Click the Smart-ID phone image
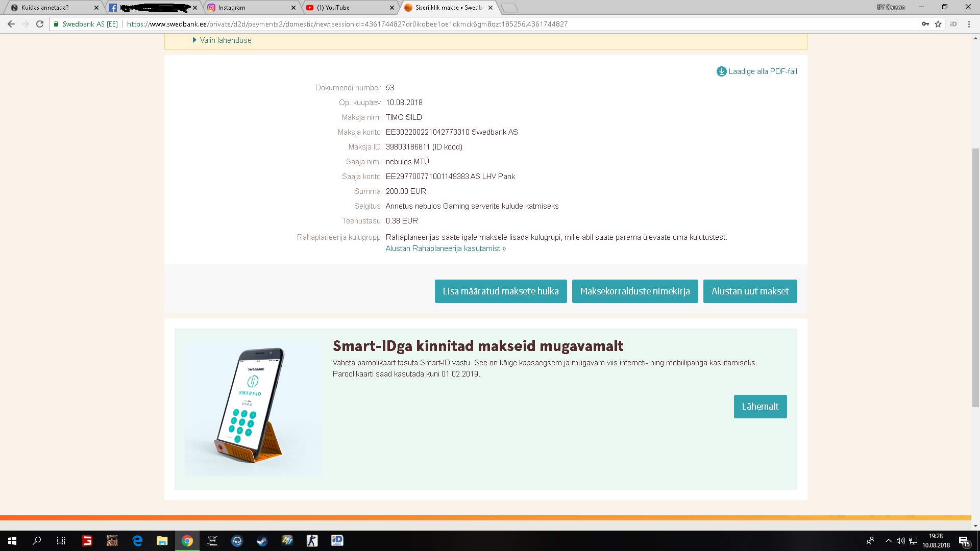 point(253,407)
